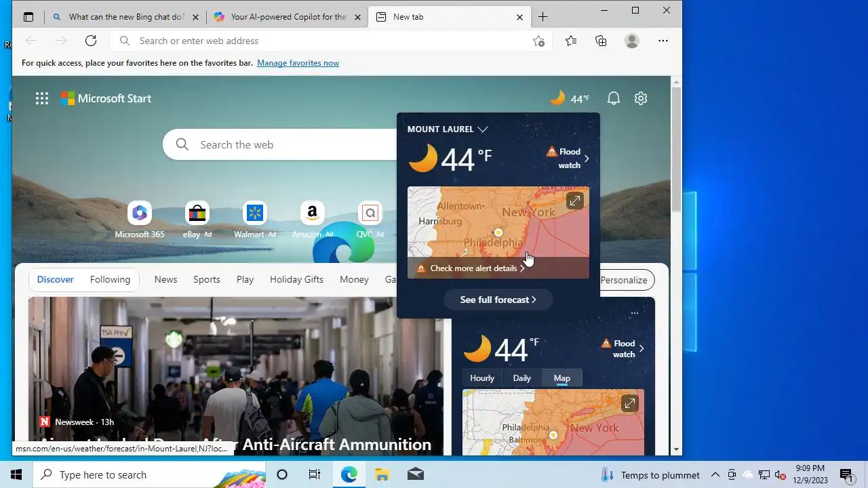Add this page to favorites star
The image size is (868, 488).
(x=538, y=41)
